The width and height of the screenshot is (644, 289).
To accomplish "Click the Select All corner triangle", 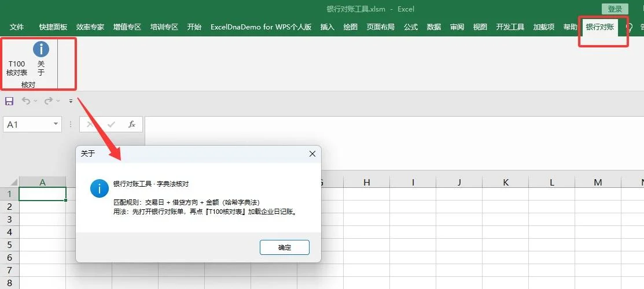I will (x=14, y=182).
